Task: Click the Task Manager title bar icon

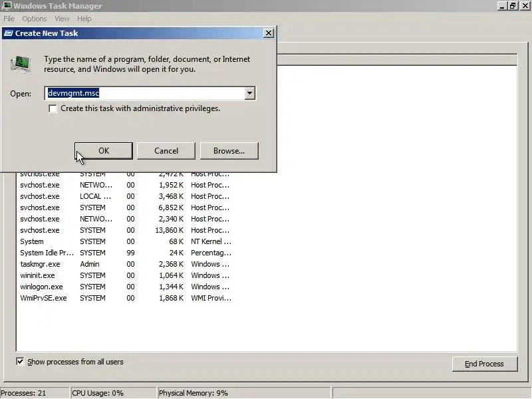Action: coord(6,6)
